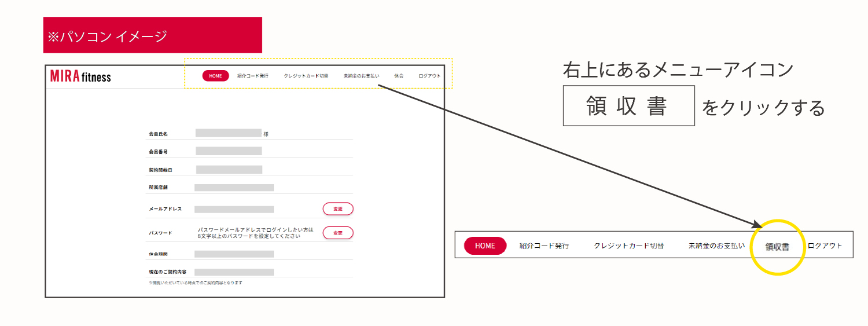Select クレジットカード切替 in the small page menu

tap(306, 76)
